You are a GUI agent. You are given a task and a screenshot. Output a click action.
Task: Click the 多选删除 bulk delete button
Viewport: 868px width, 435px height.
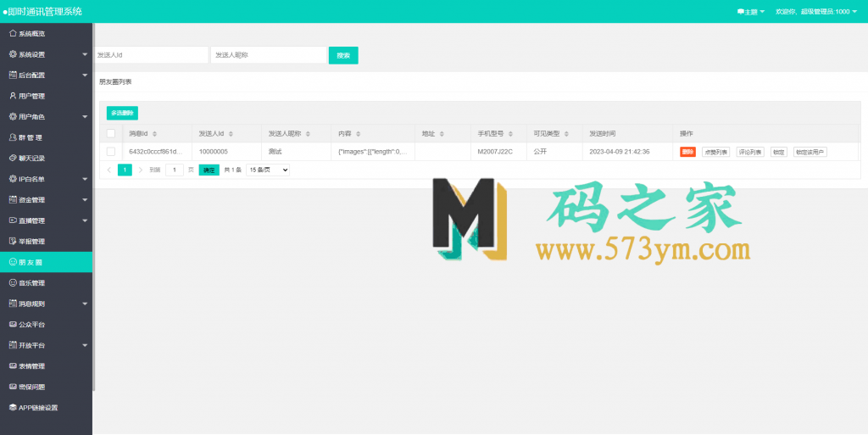pyautogui.click(x=122, y=113)
